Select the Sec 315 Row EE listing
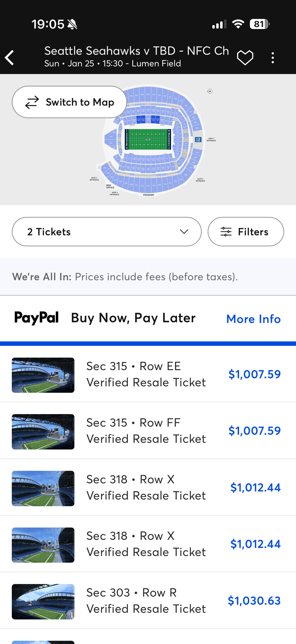 coord(146,374)
